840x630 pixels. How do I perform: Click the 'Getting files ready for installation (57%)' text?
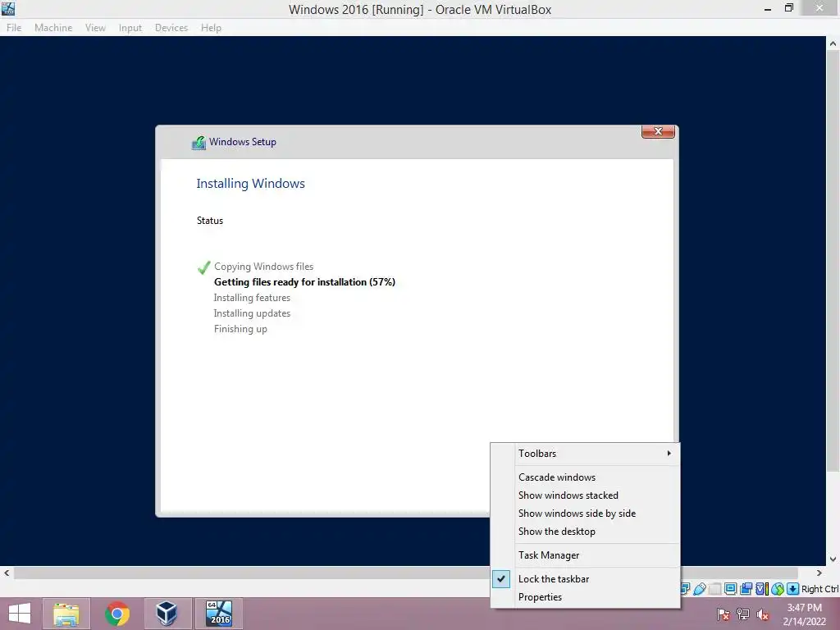(304, 282)
